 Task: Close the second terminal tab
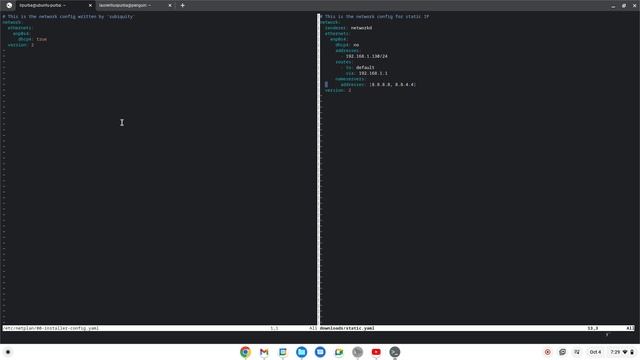pyautogui.click(x=170, y=5)
